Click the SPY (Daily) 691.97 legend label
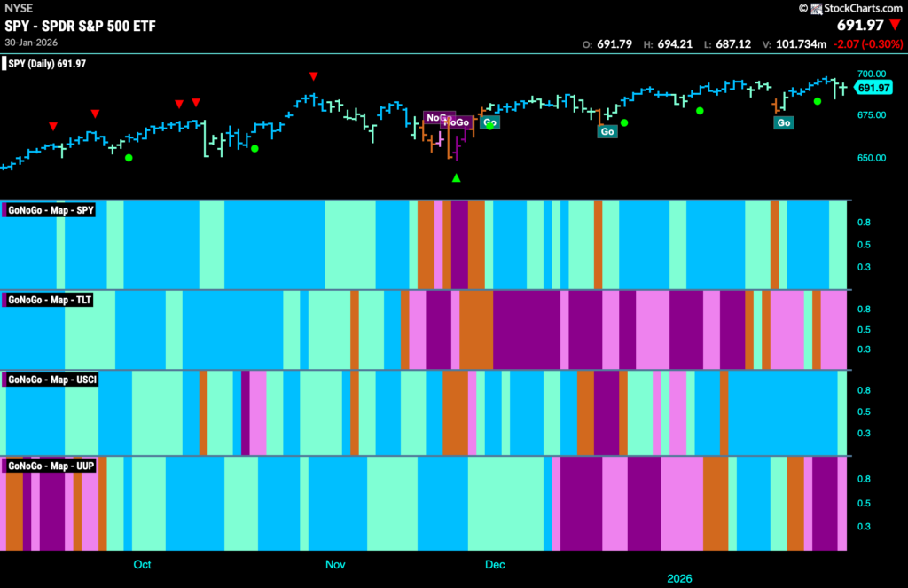 tap(46, 64)
